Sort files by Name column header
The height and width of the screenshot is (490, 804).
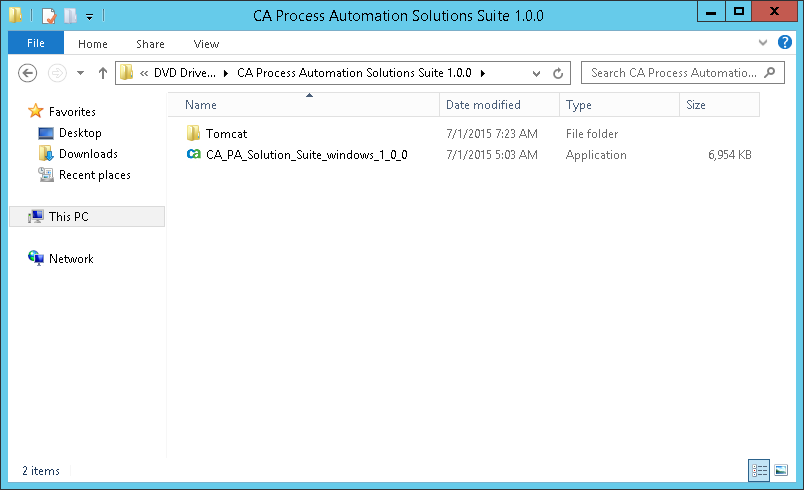pos(201,105)
